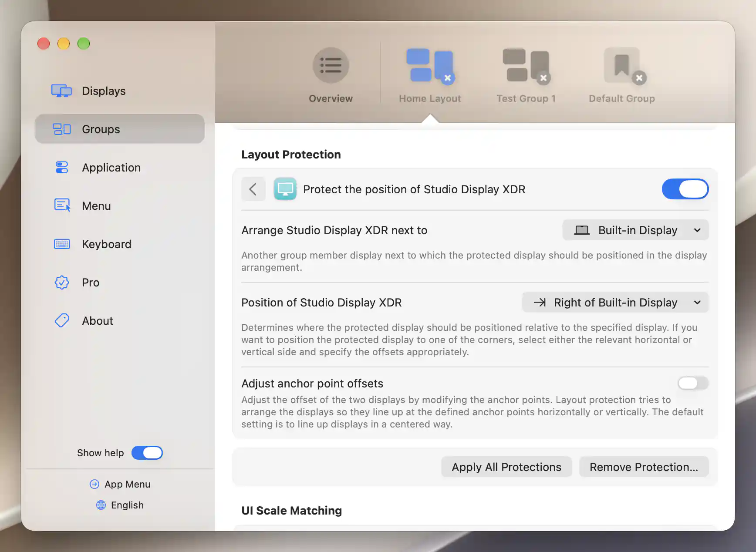Click the Apply All Protections button
The image size is (756, 552).
(x=506, y=467)
